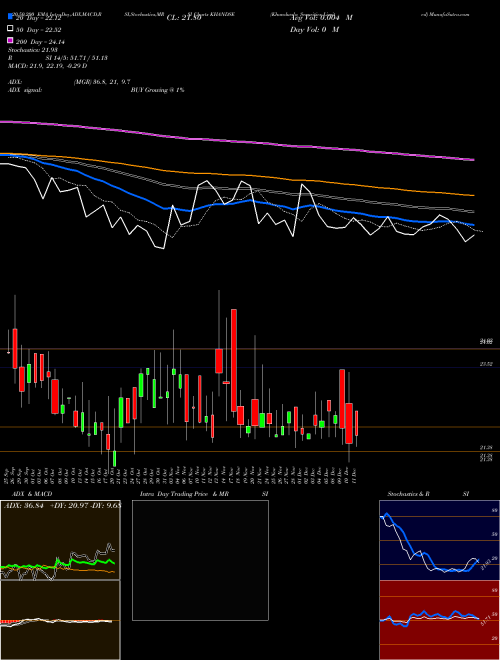The width and height of the screenshot is (500, 660).
Task: Click the blue Stochastics chart panel
Action: 439,540
